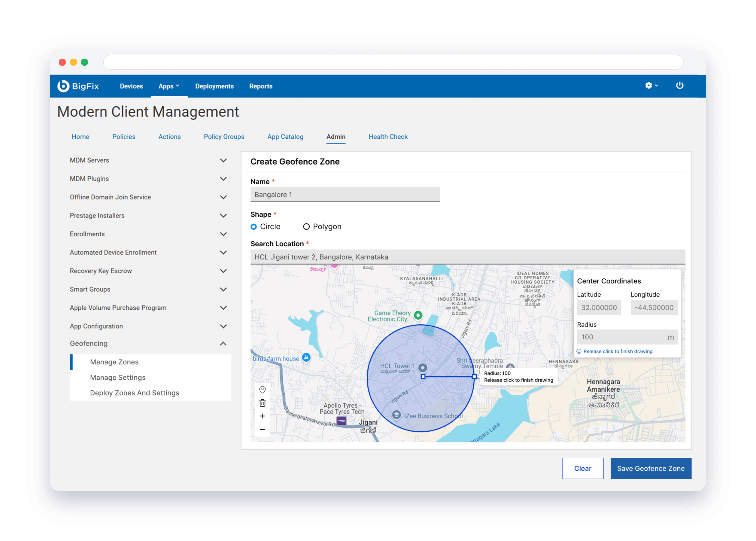Image resolution: width=756 pixels, height=541 pixels.
Task: Switch to the Actions tab
Action: coord(169,137)
